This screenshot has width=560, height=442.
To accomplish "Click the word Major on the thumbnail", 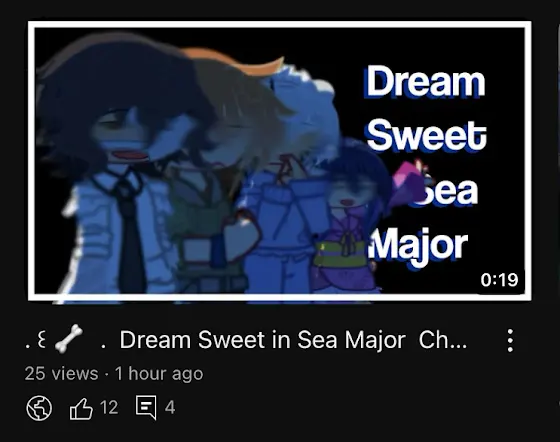I will pyautogui.click(x=418, y=247).
